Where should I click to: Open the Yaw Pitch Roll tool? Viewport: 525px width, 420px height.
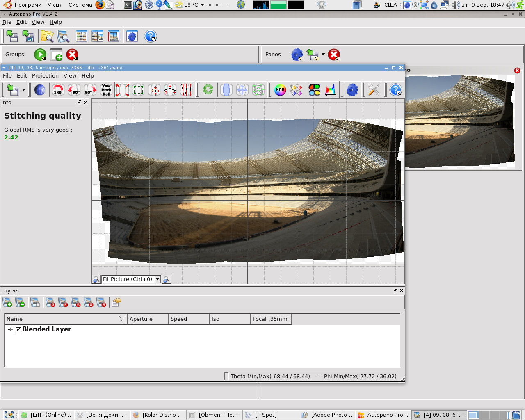pos(106,90)
